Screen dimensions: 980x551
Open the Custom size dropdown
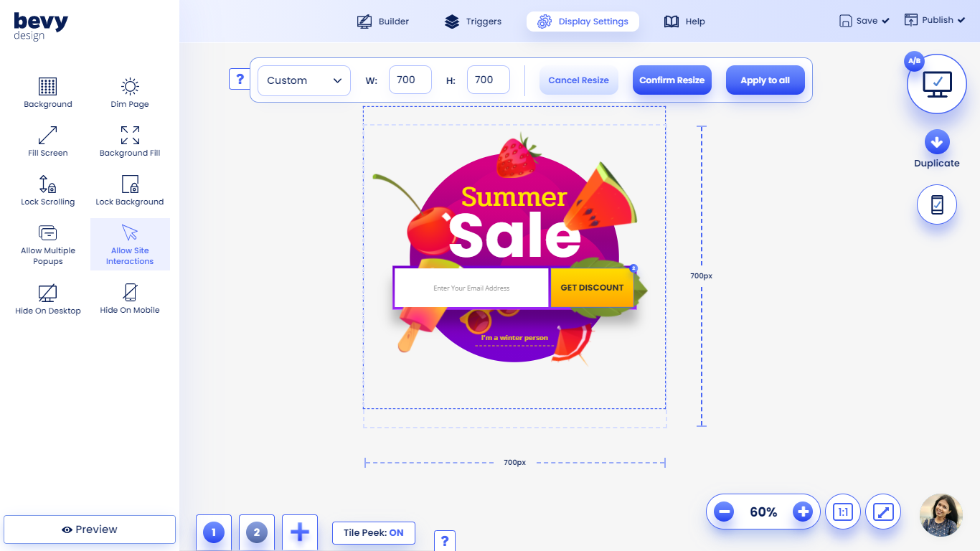tap(304, 80)
